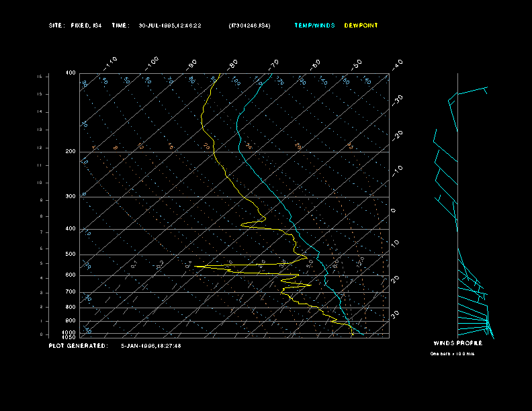Click the 3 km mark on height axis
Image resolution: width=532 pixels, height=411 pixels.
[41, 293]
